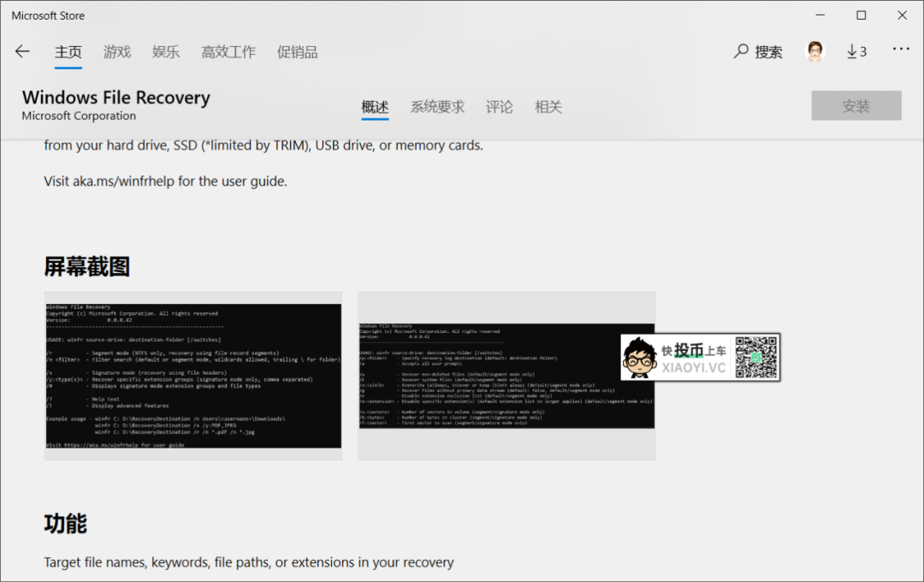Switch to the 概述 tab
The height and width of the screenshot is (582, 924).
pyautogui.click(x=375, y=106)
